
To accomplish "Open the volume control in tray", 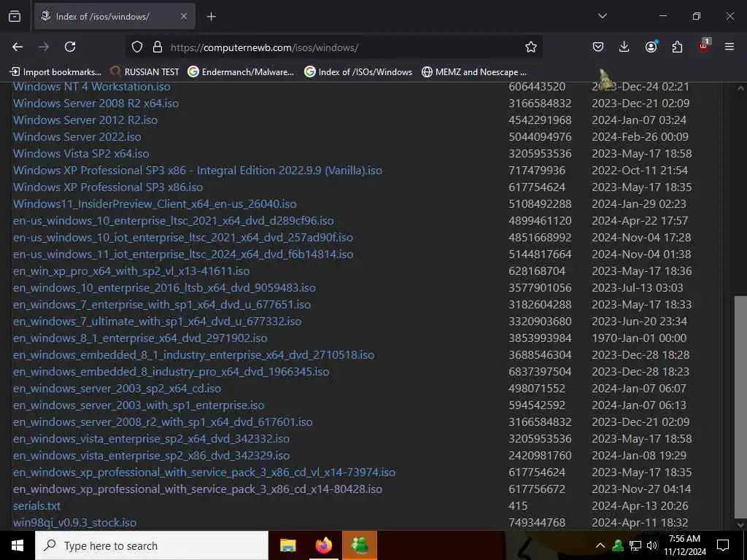I will 652,545.
